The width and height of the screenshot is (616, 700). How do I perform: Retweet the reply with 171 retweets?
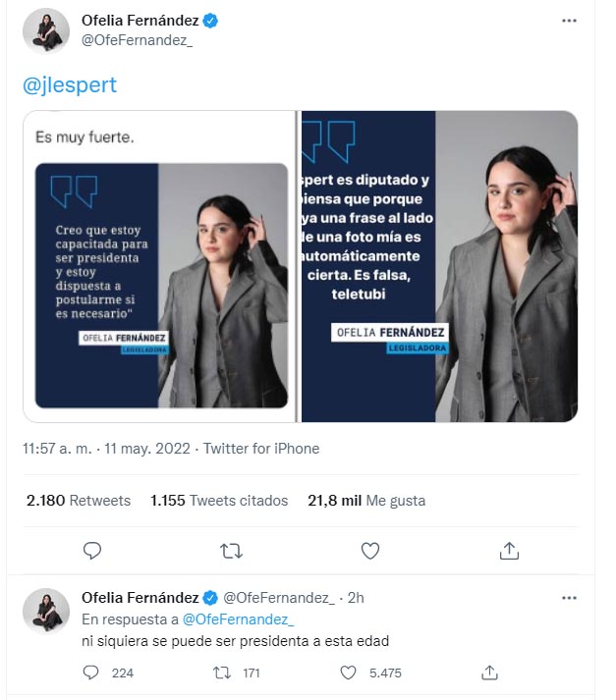click(223, 673)
